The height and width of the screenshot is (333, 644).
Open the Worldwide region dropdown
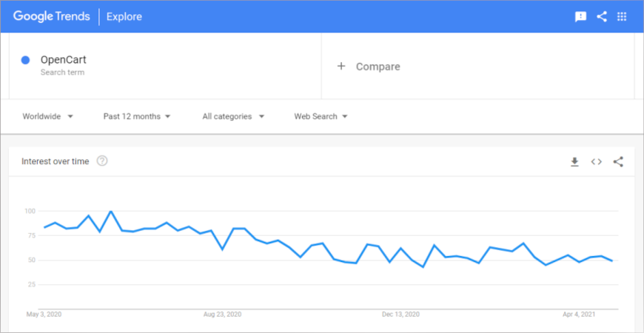coord(47,116)
